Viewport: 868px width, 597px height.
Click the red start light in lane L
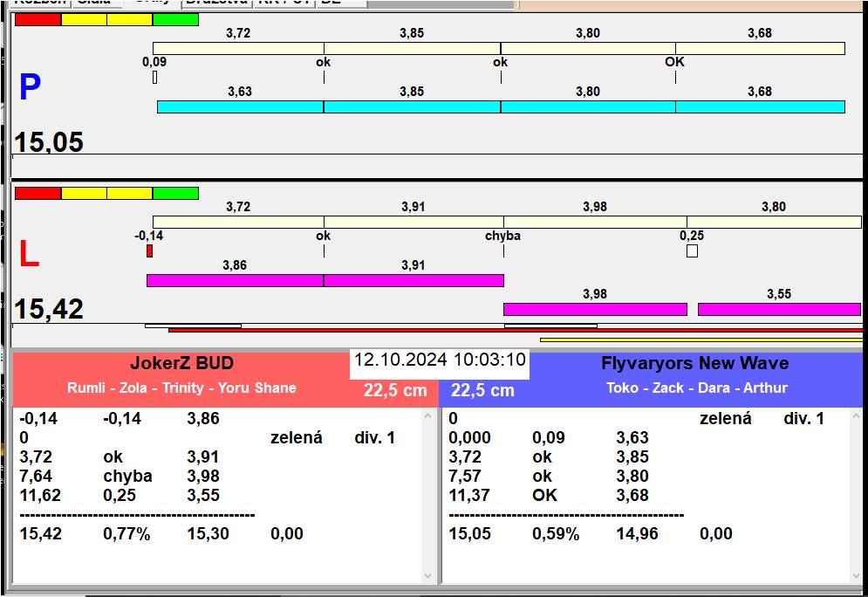pos(38,193)
